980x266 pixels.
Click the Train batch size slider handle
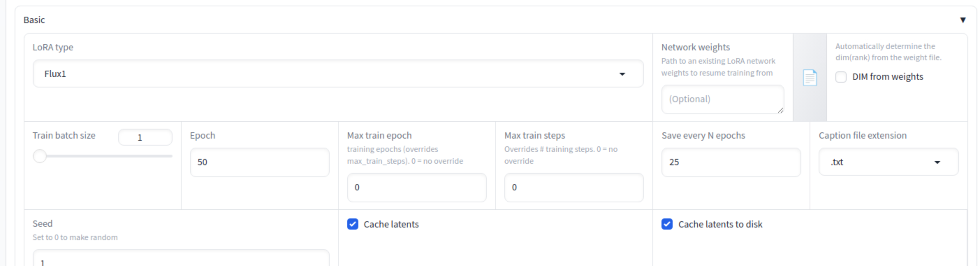(39, 156)
